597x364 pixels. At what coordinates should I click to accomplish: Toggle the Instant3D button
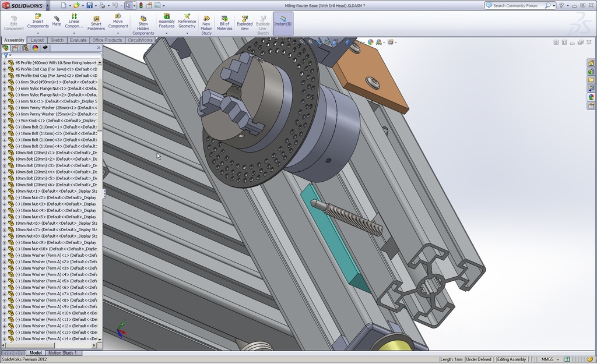[x=283, y=23]
